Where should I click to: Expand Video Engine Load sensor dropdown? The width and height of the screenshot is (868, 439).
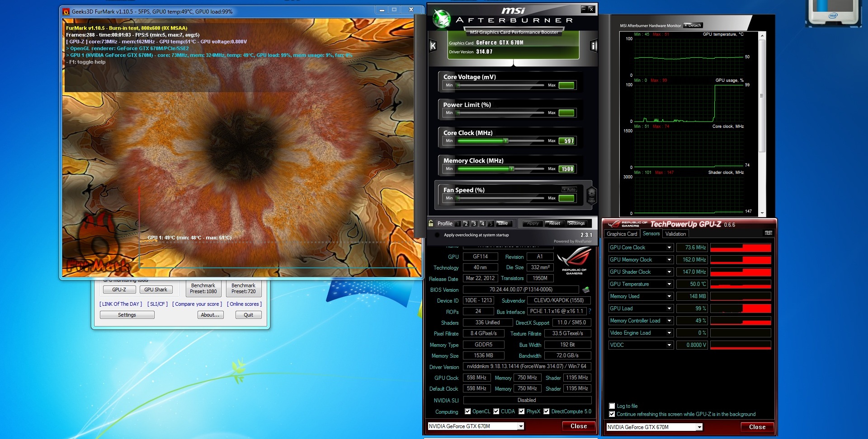670,333
